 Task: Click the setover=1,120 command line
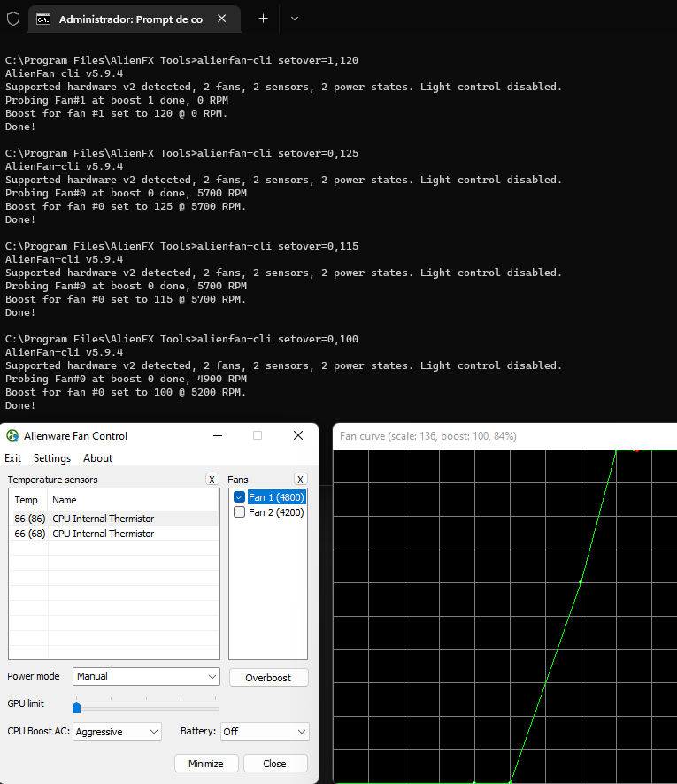[x=181, y=60]
